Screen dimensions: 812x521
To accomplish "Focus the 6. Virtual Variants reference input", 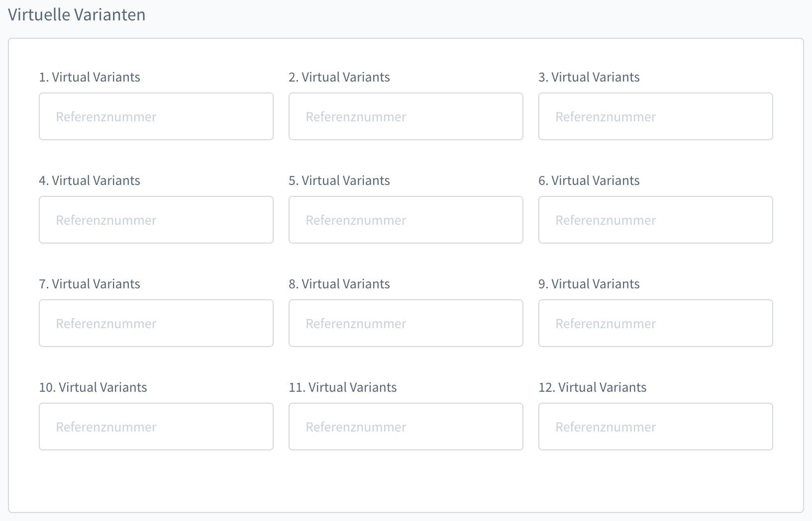I will (x=656, y=220).
